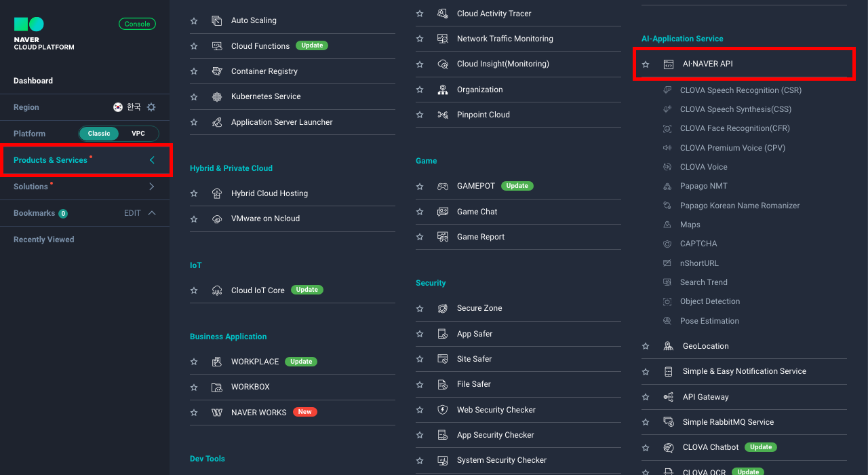Click the GAMEPOT gamepad icon
This screenshot has height=475, width=868.
[x=443, y=186]
